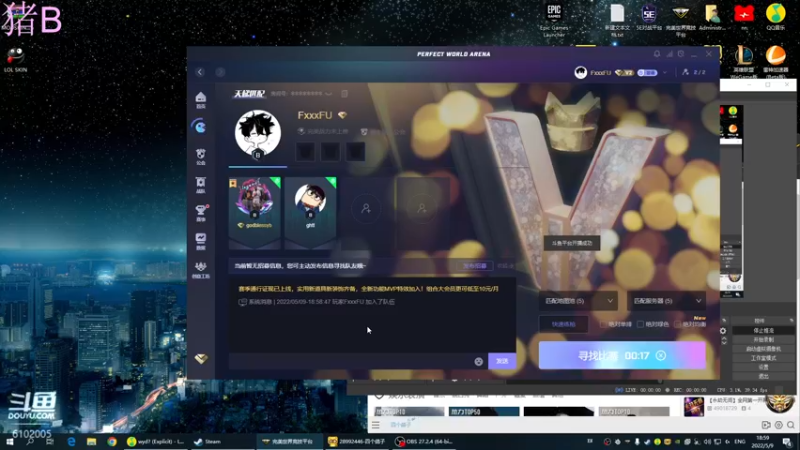
Task: Expand the room number chevron beside the ladder header
Action: click(329, 93)
